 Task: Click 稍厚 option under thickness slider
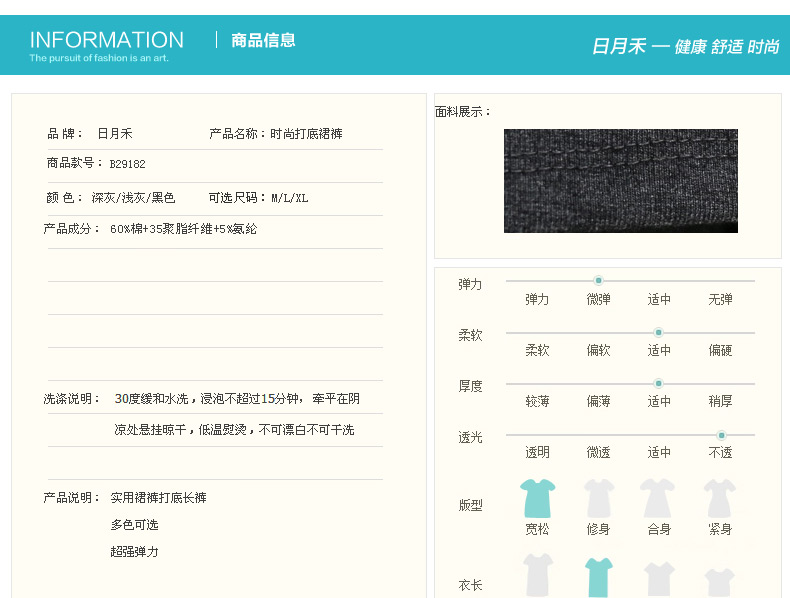point(720,402)
